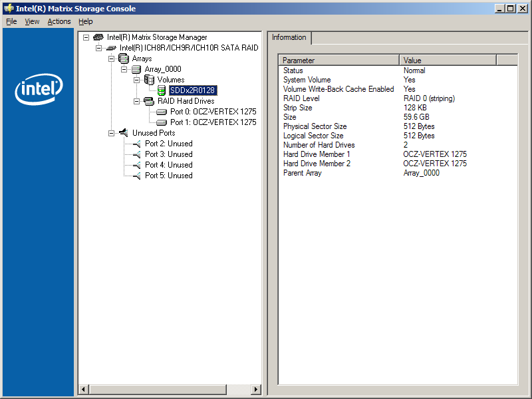This screenshot has width=532, height=399.
Task: Click the RAID Hard Drives icon
Action: click(149, 101)
